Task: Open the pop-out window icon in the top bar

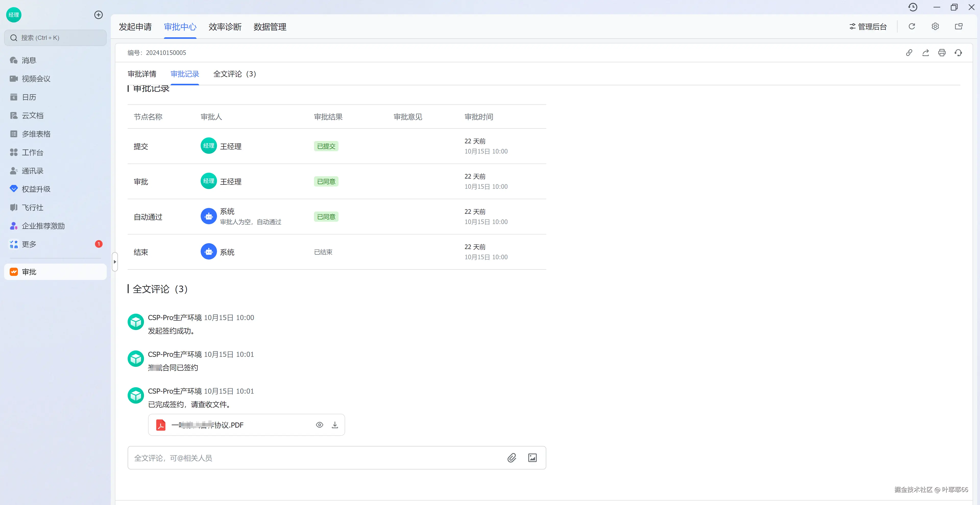Action: click(959, 27)
